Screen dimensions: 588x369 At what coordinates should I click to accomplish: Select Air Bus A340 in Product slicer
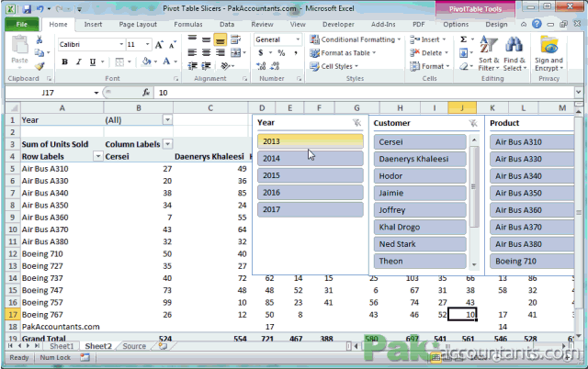coord(532,176)
